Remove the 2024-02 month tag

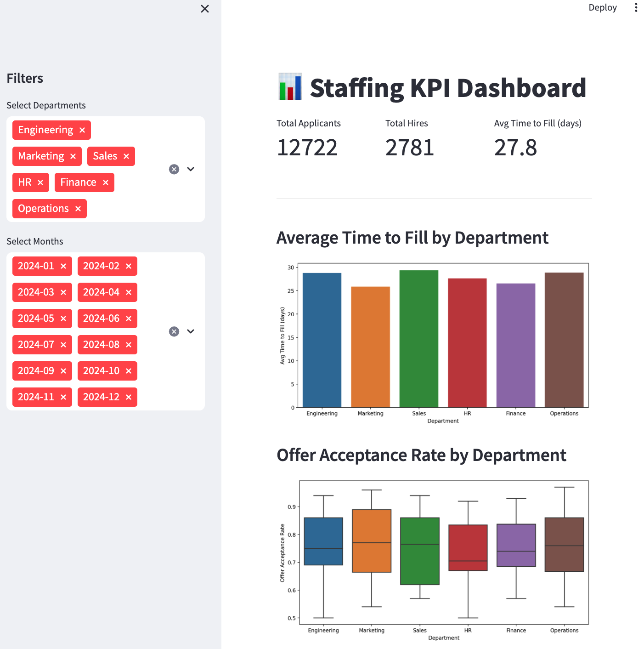click(x=129, y=266)
